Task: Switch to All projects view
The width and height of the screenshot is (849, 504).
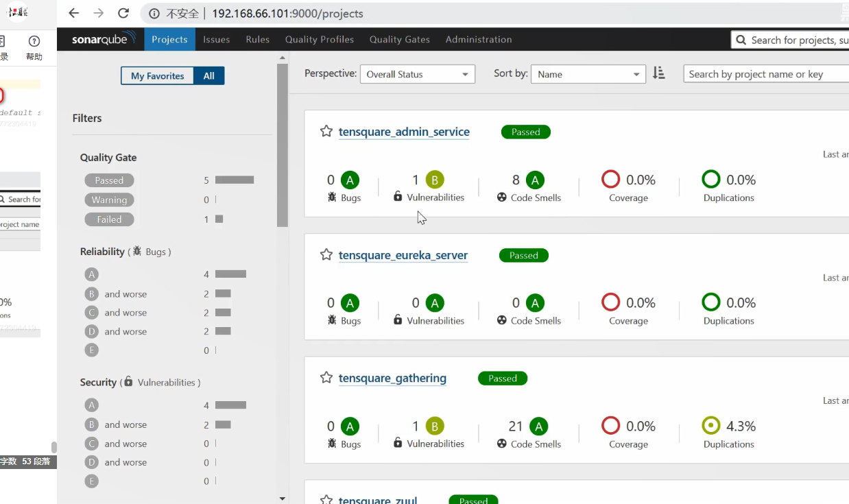Action: click(209, 75)
